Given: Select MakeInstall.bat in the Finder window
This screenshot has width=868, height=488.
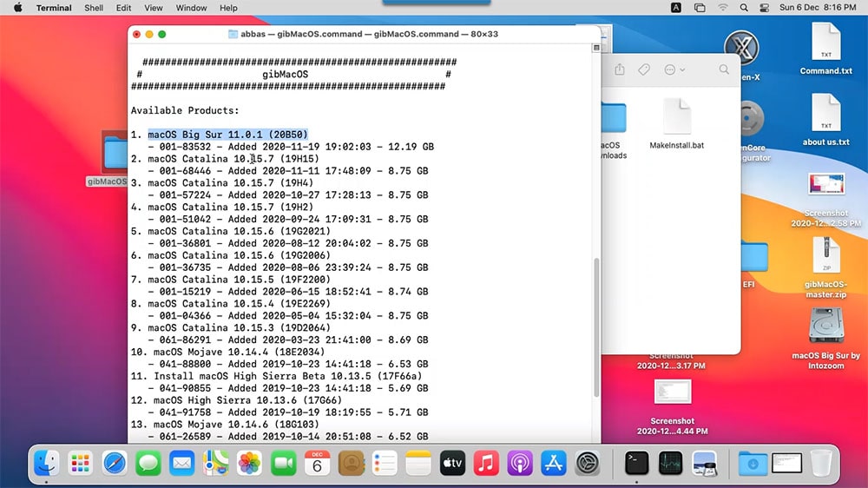Looking at the screenshot, I should coord(676,124).
